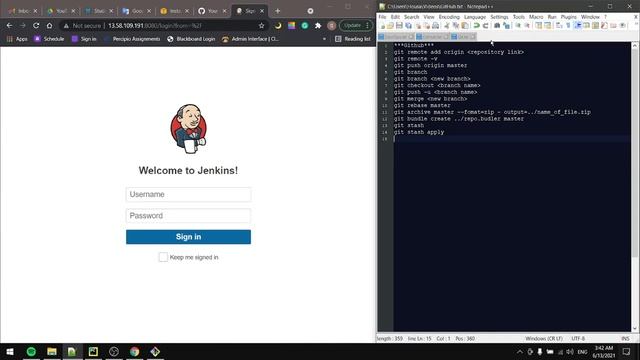
Task: Open the Language menu in Notepad++
Action: pyautogui.click(x=475, y=17)
